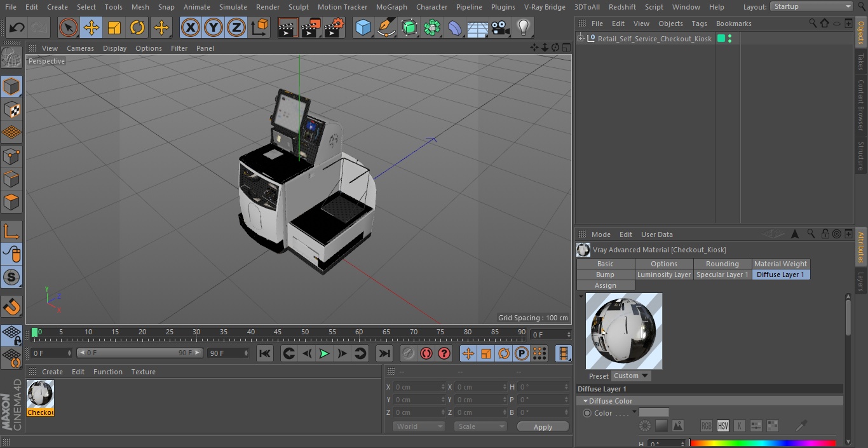Image resolution: width=868 pixels, height=448 pixels.
Task: Toggle kiosk object visibility dots
Action: 729,39
